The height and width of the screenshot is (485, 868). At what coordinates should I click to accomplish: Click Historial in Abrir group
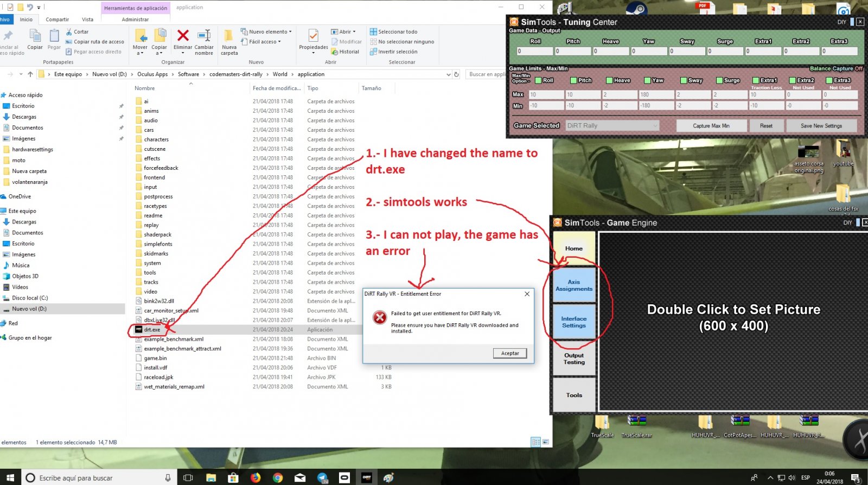pos(345,52)
